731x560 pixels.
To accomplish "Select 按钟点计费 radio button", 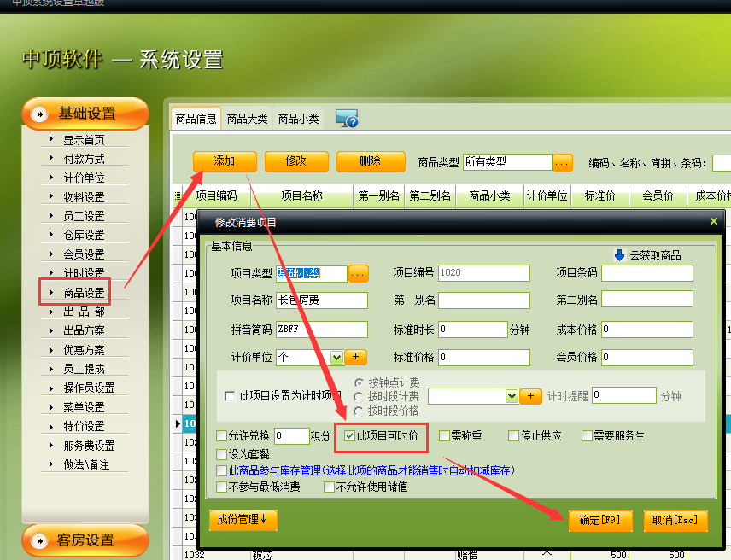I will point(359,383).
